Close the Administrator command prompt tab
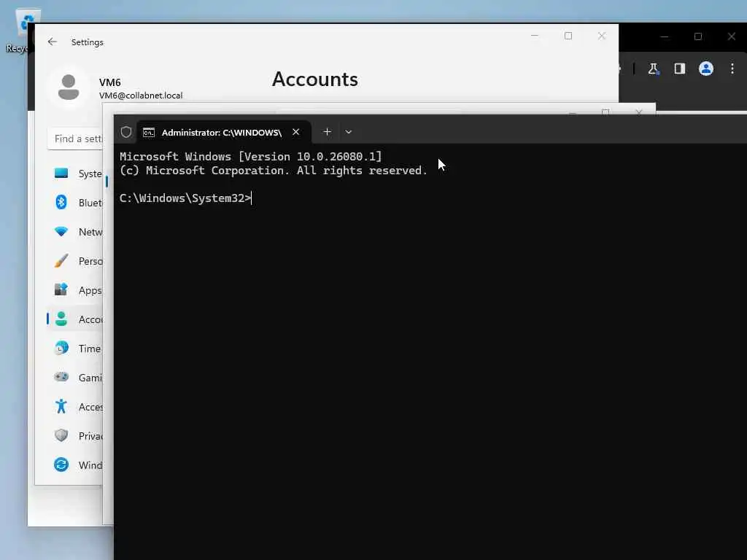Viewport: 747px width, 560px height. (x=296, y=132)
